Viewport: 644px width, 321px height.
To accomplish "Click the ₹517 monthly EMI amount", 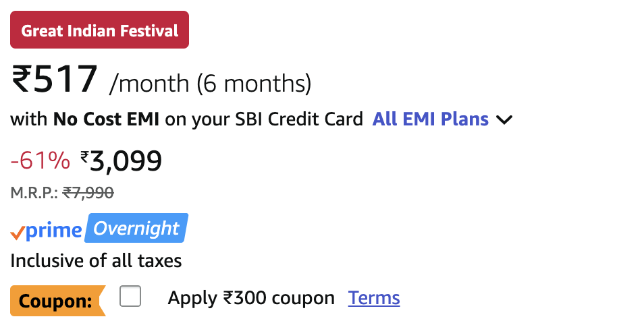I will pyautogui.click(x=55, y=80).
